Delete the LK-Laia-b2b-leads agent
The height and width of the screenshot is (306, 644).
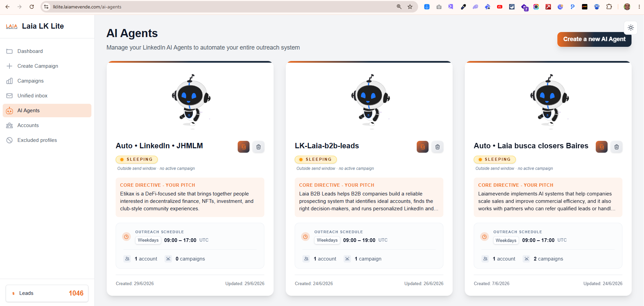click(x=437, y=147)
